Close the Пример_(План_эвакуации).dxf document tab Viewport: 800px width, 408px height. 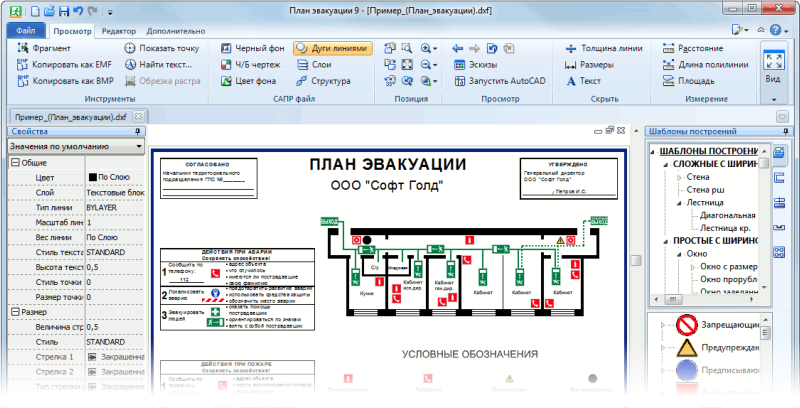coord(138,116)
